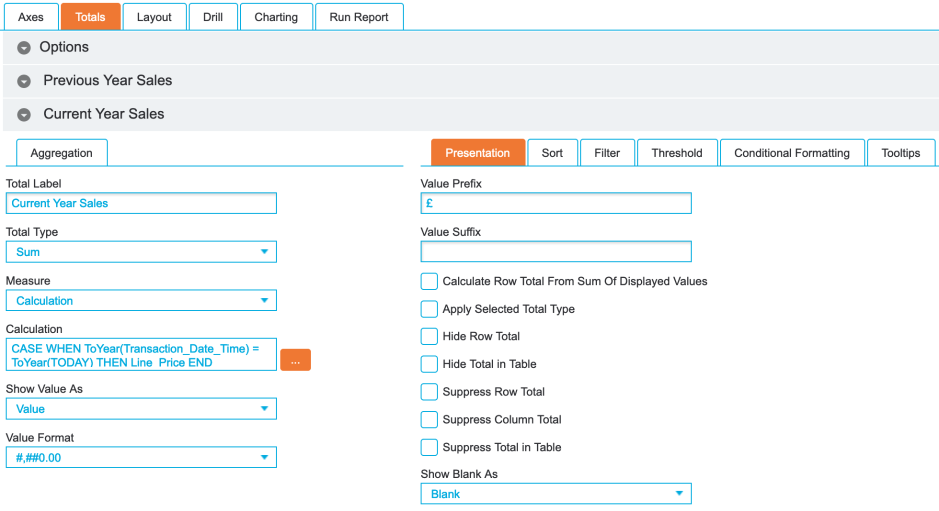Click the Current Year Sales arrow icon
This screenshot has width=939, height=511.
[24, 115]
